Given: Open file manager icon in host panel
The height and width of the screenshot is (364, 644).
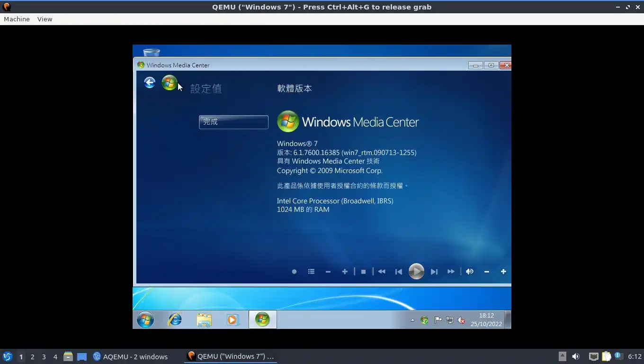Looking at the screenshot, I should [x=68, y=356].
